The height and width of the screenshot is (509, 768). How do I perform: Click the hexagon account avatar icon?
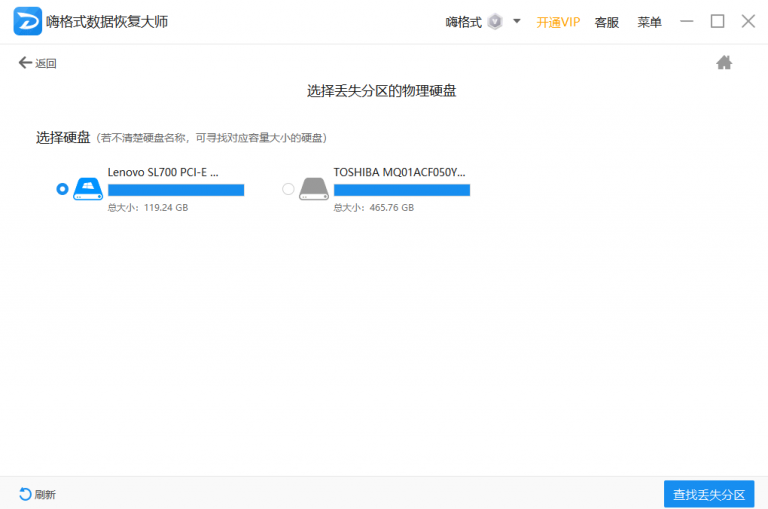(x=494, y=22)
